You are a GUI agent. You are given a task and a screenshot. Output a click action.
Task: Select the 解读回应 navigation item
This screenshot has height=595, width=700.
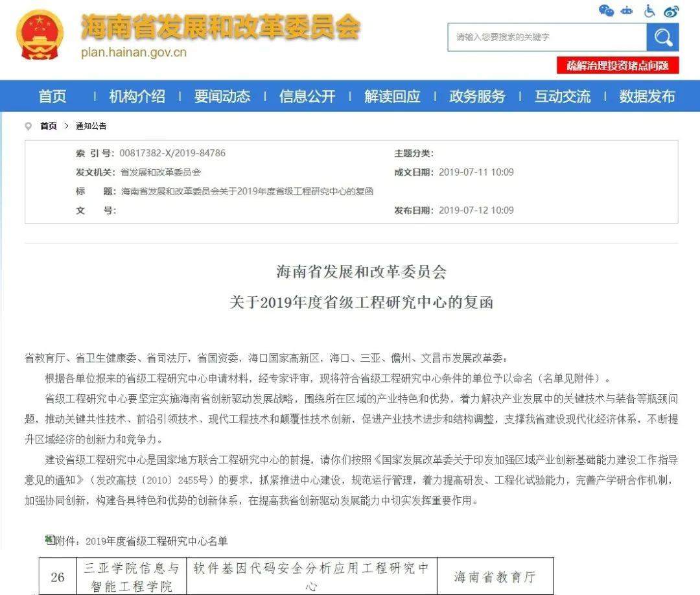tap(392, 97)
